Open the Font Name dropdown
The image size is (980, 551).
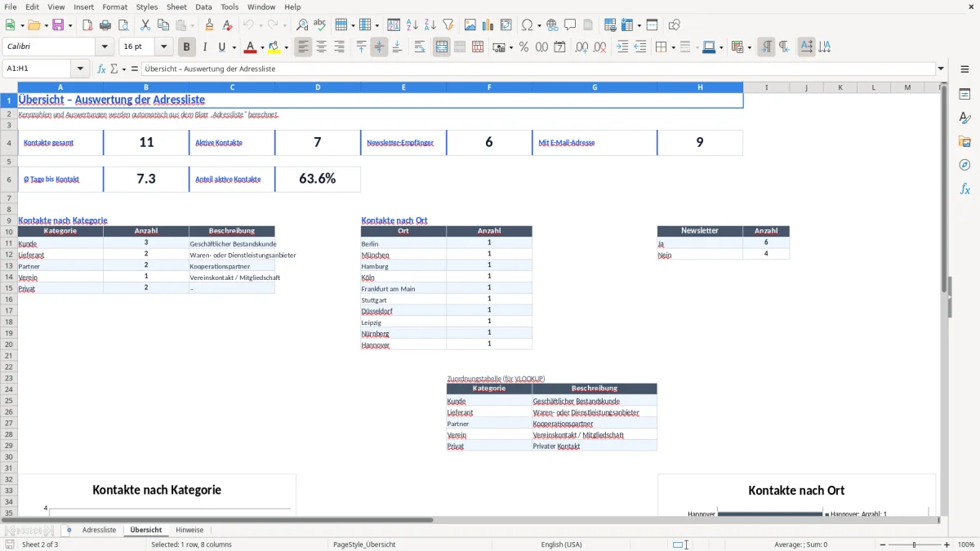(x=105, y=47)
